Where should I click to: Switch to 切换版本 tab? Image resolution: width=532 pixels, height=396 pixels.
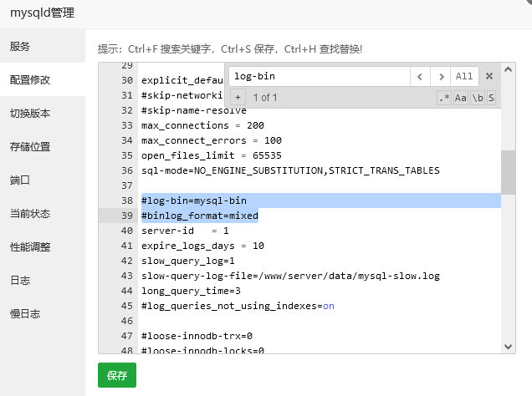tap(43, 113)
